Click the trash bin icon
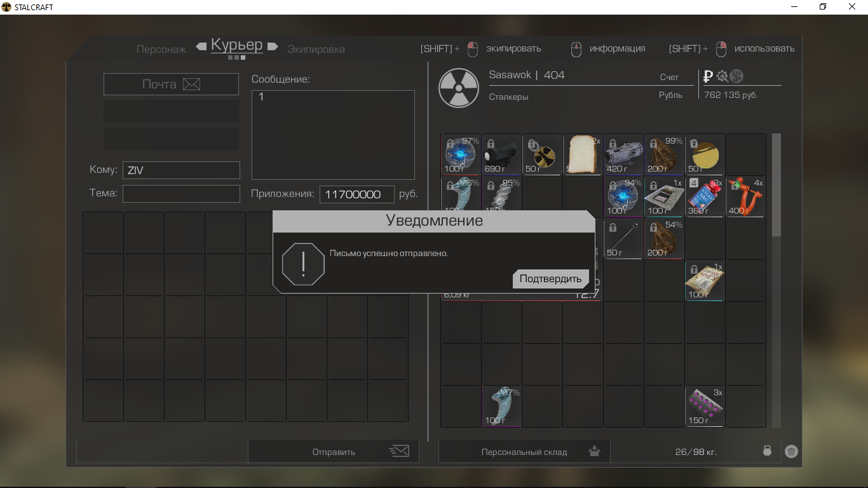 pos(791,451)
